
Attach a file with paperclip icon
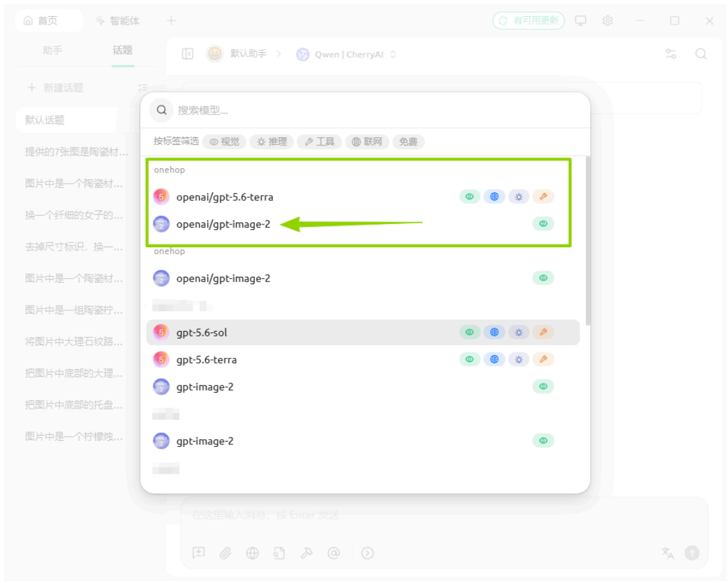click(226, 553)
